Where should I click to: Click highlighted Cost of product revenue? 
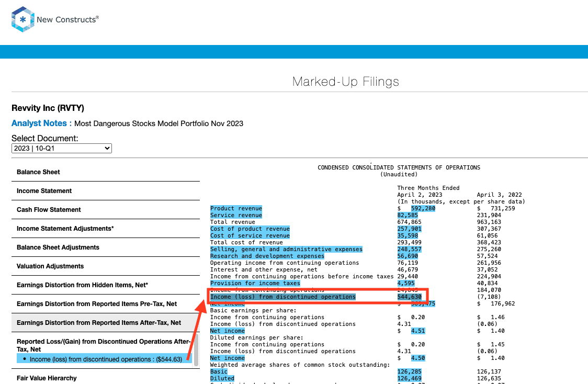(x=250, y=229)
